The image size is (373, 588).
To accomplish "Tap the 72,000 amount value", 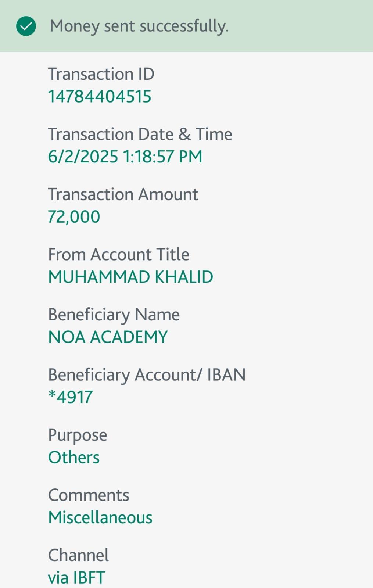I will (74, 217).
